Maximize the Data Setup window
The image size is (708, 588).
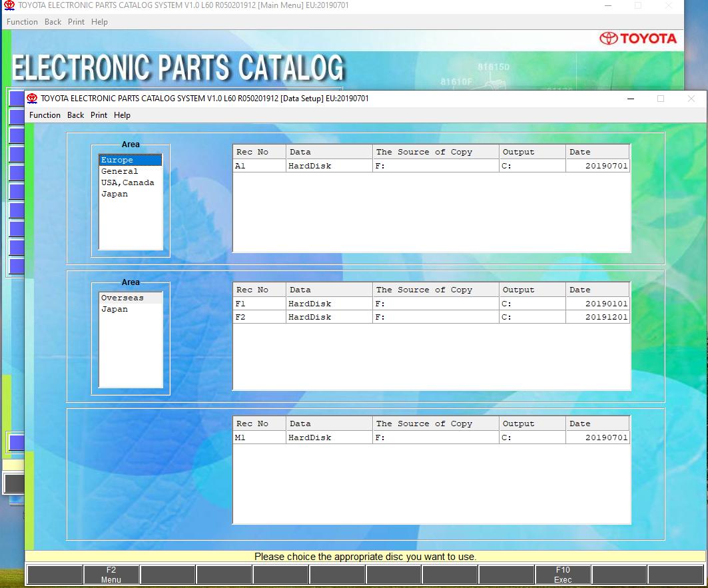coord(661,99)
